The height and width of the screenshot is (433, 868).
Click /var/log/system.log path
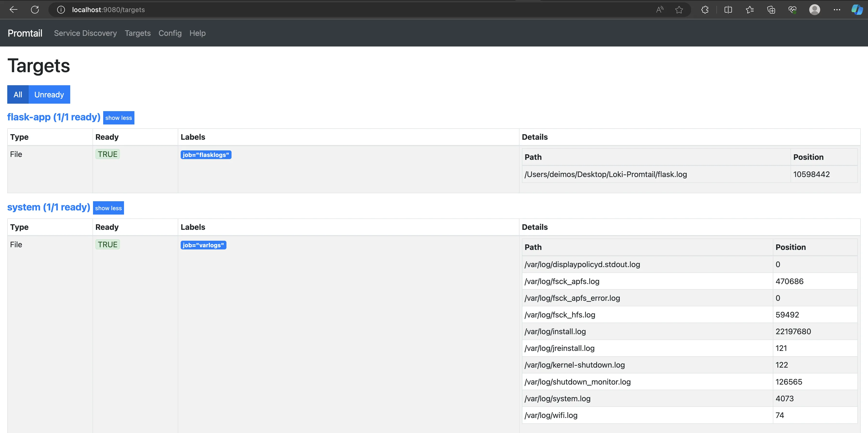(x=557, y=399)
